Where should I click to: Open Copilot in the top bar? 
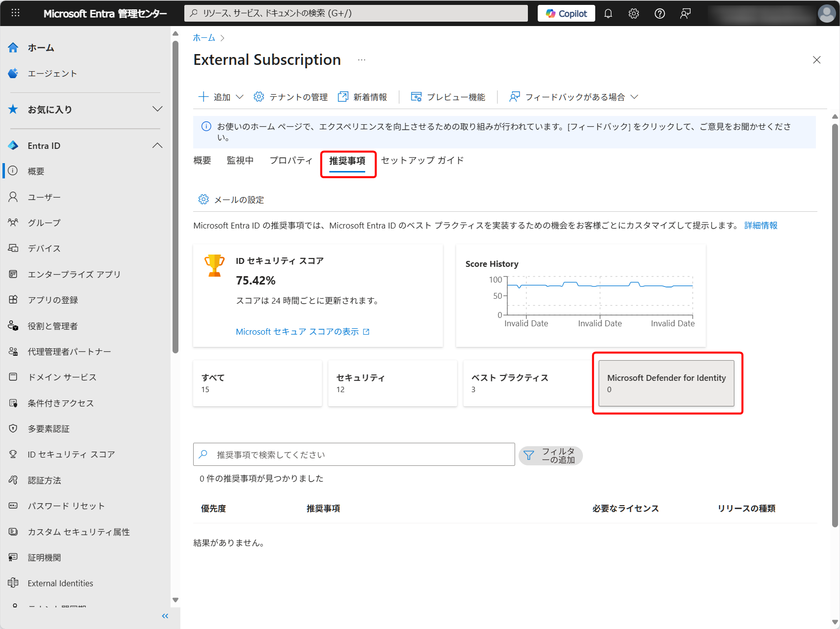566,13
